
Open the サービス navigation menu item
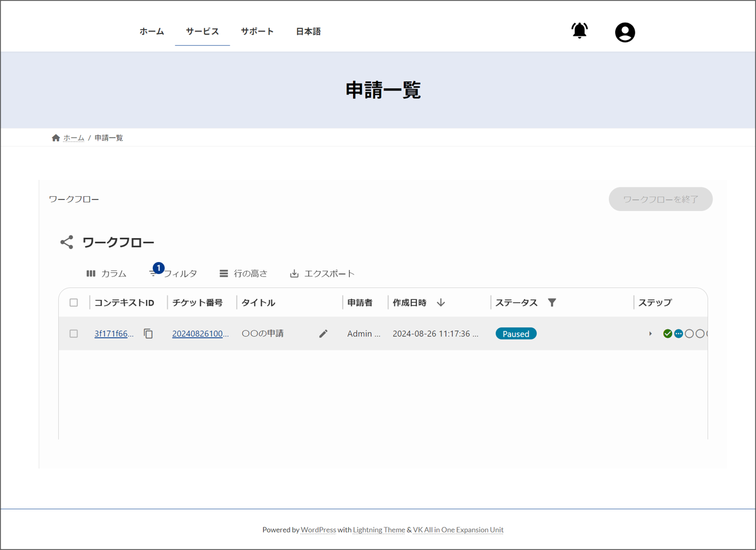[x=202, y=32]
